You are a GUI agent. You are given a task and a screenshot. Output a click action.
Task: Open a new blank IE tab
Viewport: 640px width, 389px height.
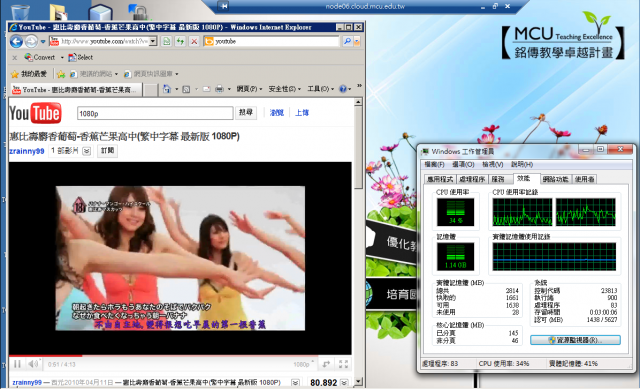[150, 90]
